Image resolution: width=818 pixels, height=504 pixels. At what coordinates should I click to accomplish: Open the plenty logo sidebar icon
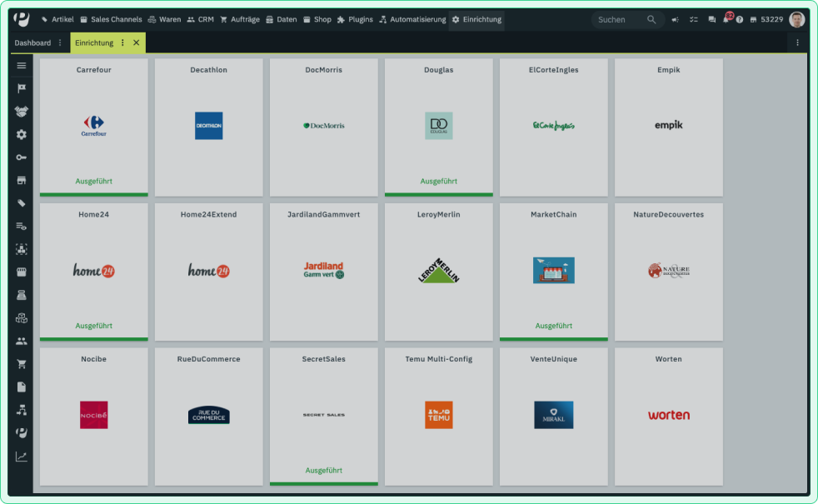tap(22, 432)
